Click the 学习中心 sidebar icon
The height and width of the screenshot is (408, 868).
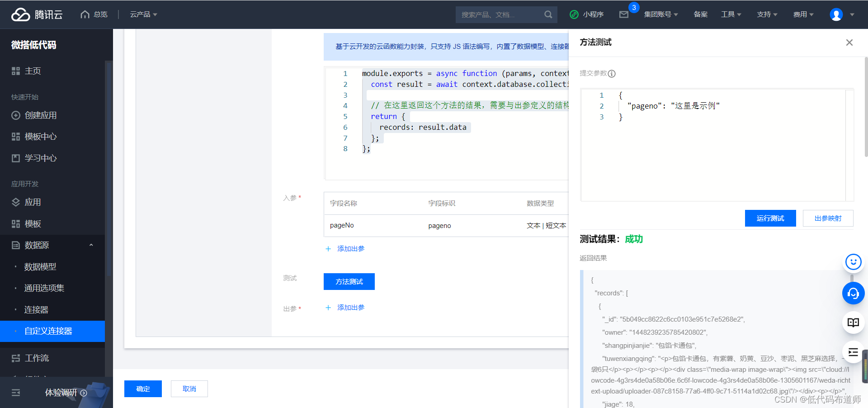click(16, 158)
